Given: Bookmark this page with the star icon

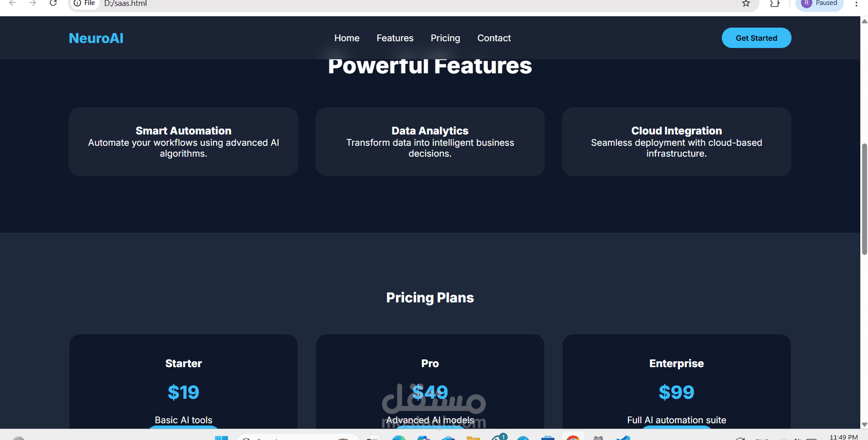Looking at the screenshot, I should pyautogui.click(x=746, y=4).
